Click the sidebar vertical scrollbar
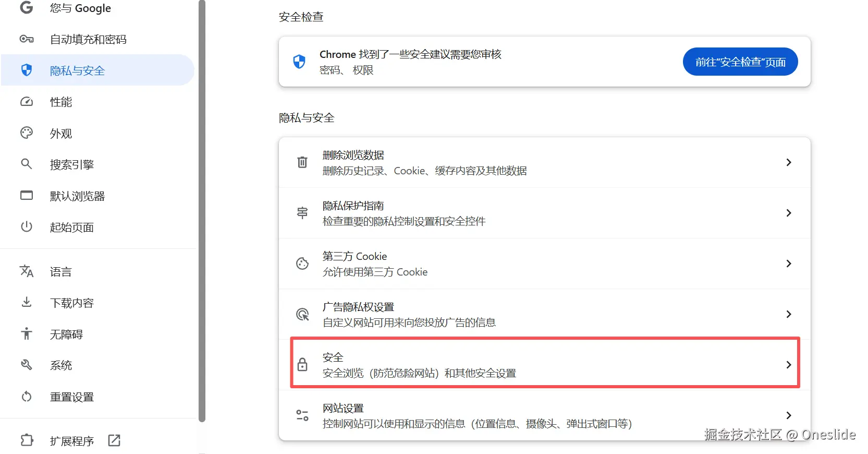 pyautogui.click(x=202, y=209)
